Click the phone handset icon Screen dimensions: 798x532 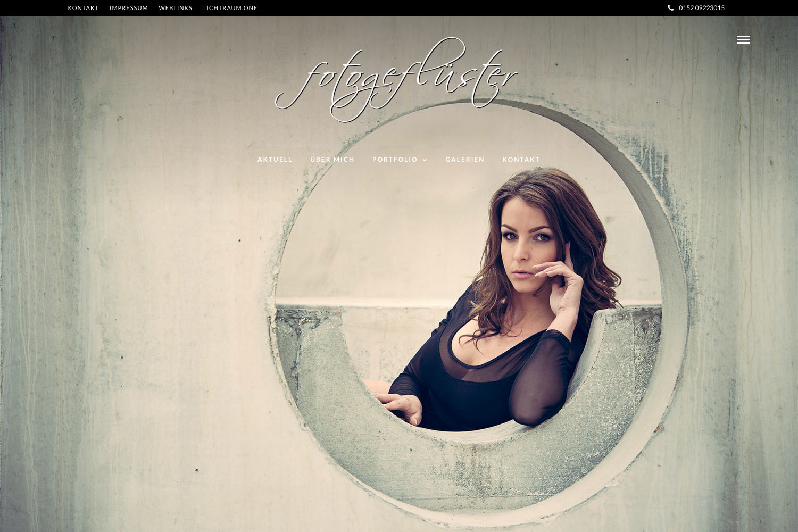670,8
